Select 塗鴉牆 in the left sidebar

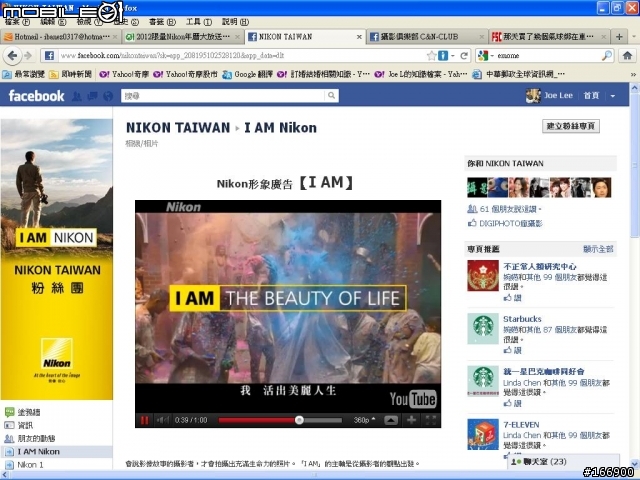click(29, 412)
